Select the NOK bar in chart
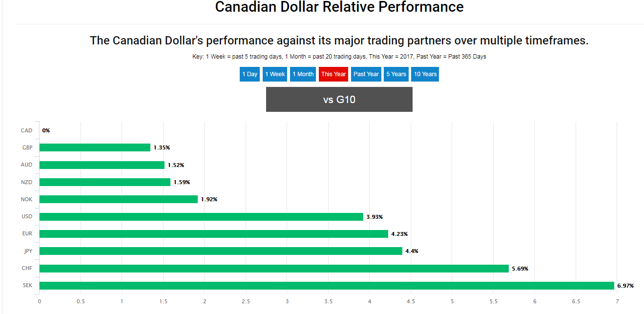This screenshot has height=314, width=644. coord(118,199)
